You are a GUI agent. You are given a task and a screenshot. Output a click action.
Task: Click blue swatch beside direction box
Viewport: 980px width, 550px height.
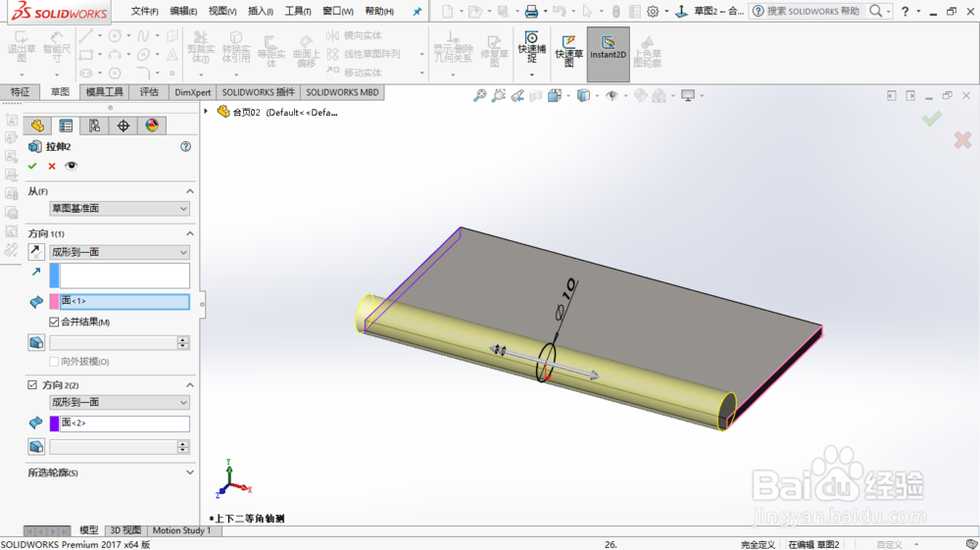pos(54,275)
